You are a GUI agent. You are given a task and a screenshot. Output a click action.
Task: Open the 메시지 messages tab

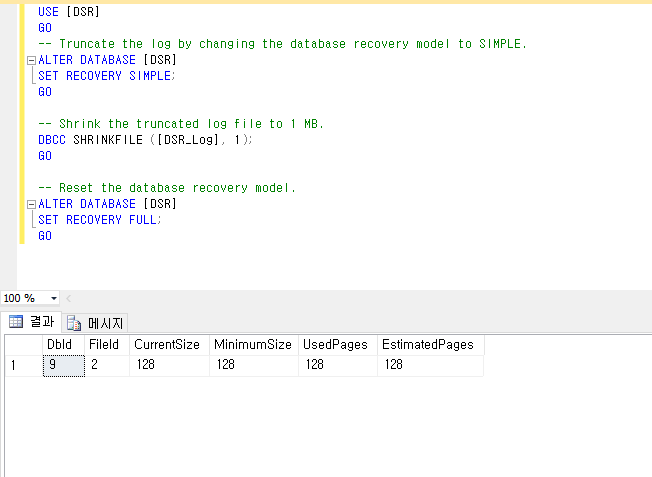[96, 323]
